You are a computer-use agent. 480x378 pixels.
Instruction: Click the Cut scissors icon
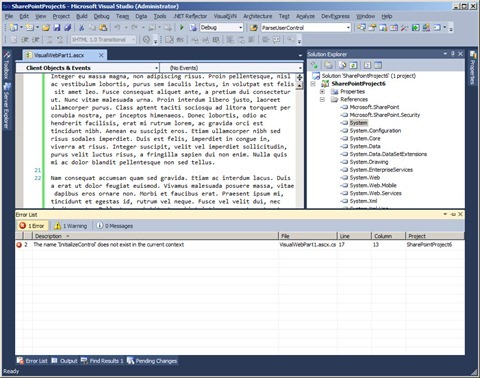click(81, 28)
